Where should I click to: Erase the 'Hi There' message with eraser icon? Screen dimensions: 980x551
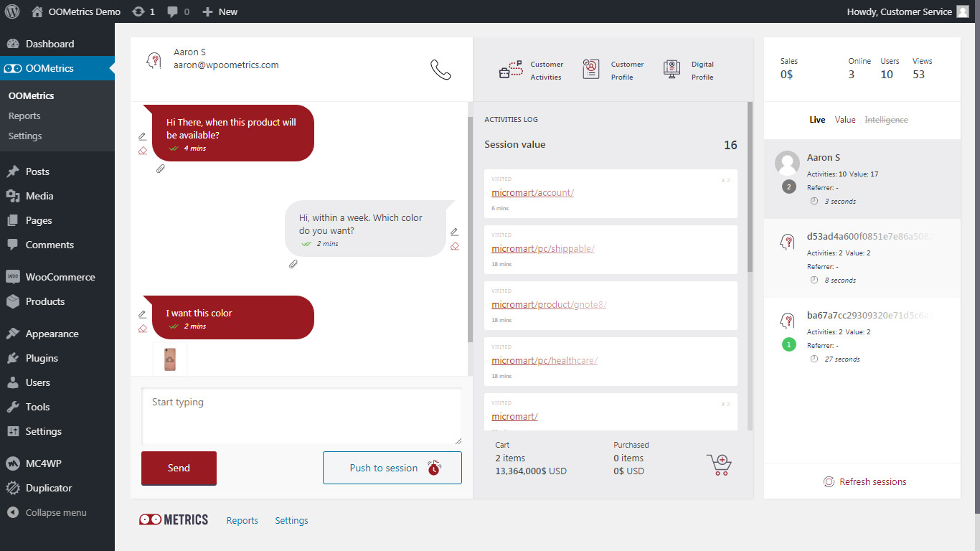coord(142,151)
